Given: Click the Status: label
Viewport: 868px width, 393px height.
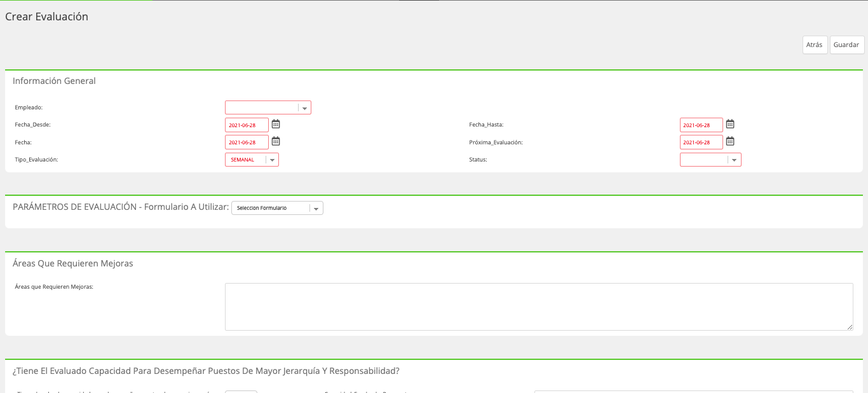Looking at the screenshot, I should pos(478,160).
